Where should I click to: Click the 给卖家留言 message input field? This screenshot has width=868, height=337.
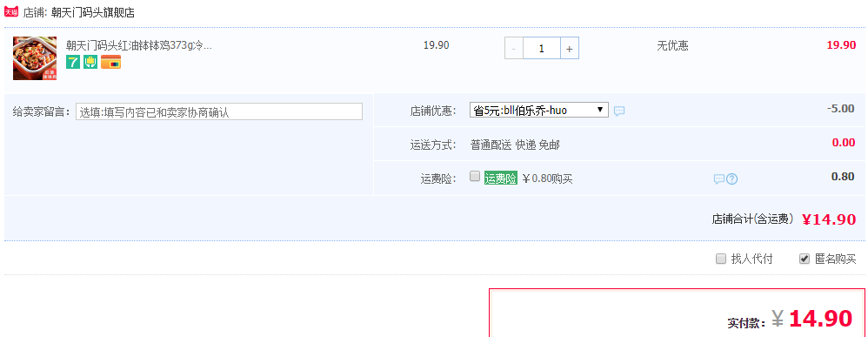click(219, 111)
